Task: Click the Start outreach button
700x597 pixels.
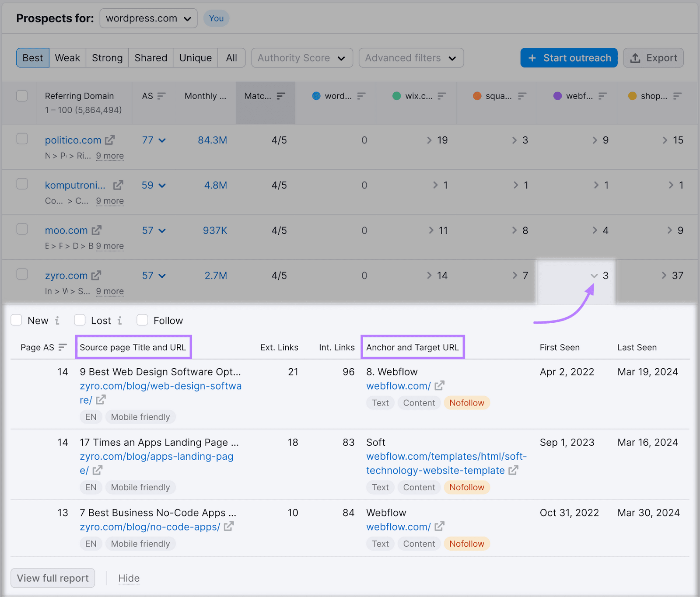Action: (568, 57)
